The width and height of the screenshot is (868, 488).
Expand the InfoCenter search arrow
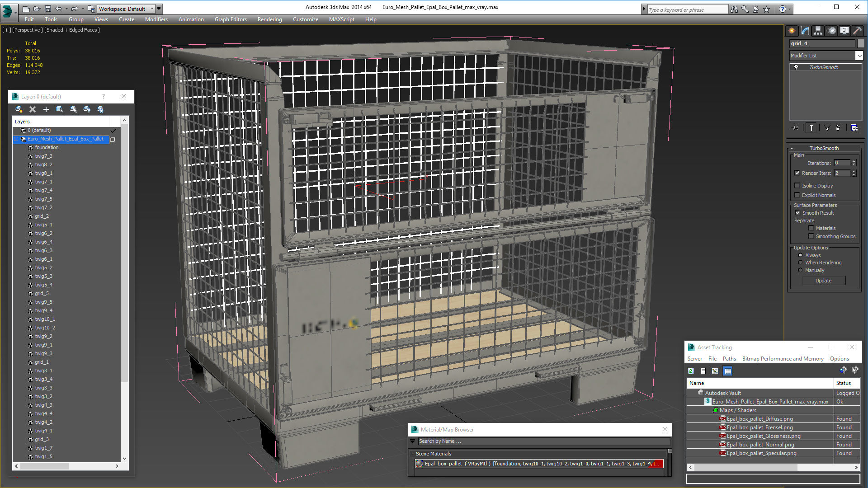644,9
